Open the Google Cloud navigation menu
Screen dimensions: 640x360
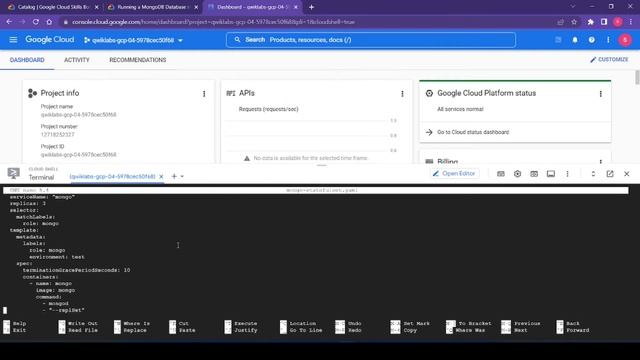pos(13,40)
